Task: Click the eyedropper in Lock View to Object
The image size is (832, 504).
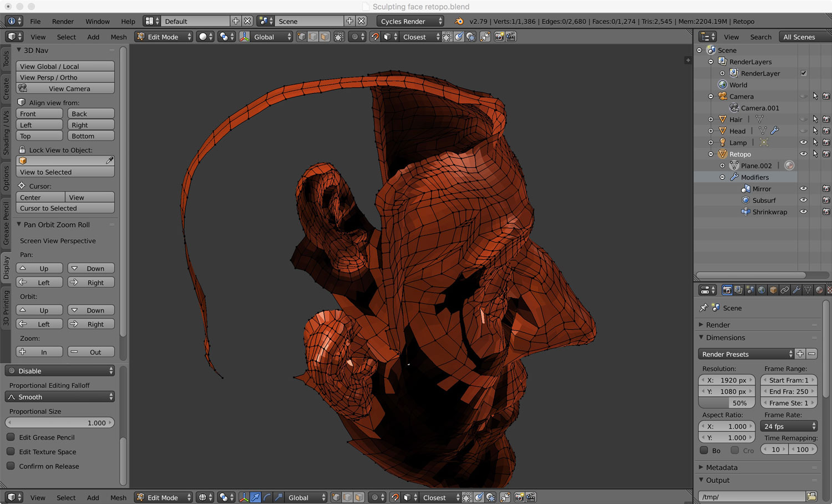Action: pyautogui.click(x=109, y=161)
